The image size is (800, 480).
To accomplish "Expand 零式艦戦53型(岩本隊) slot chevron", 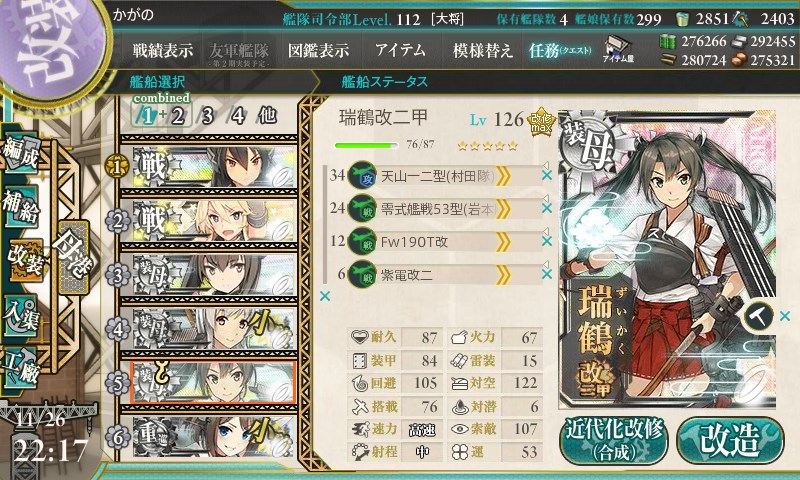I will pyautogui.click(x=503, y=209).
